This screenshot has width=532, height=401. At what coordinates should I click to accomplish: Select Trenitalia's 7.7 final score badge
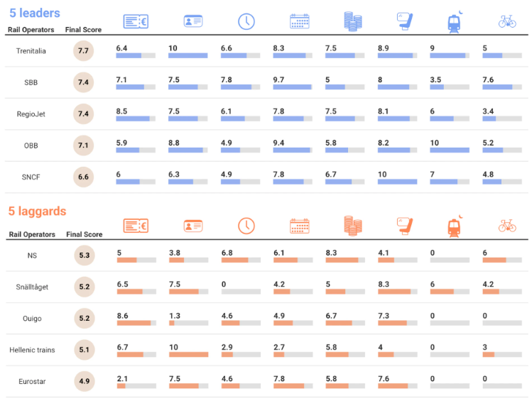click(83, 51)
